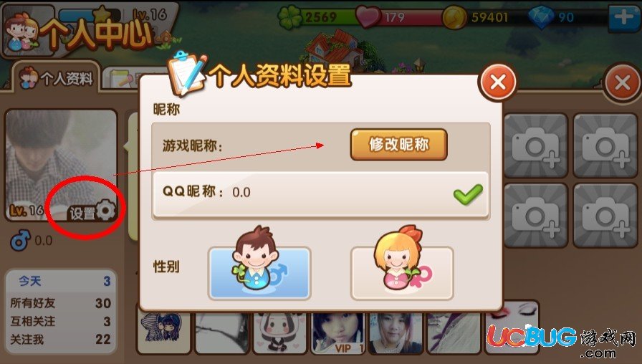Tap the red heart icon

click(368, 18)
